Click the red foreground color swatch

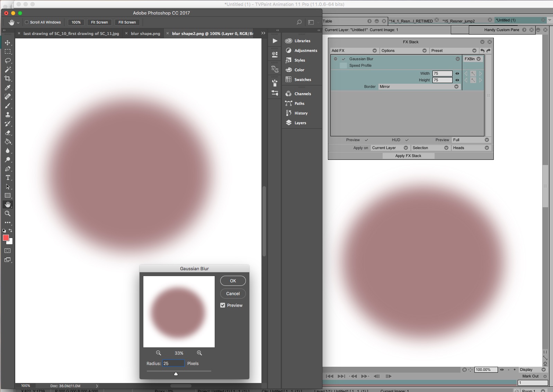pyautogui.click(x=6, y=238)
